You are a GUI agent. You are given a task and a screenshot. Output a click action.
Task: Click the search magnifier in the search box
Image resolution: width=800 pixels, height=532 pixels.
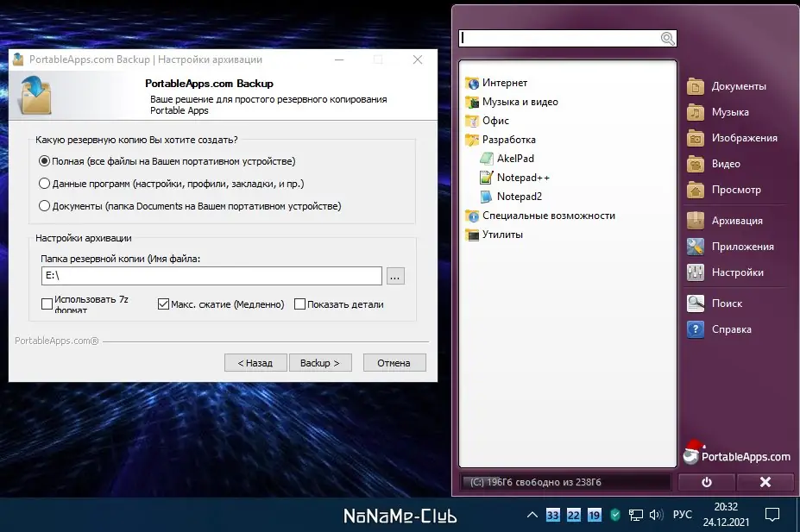667,38
